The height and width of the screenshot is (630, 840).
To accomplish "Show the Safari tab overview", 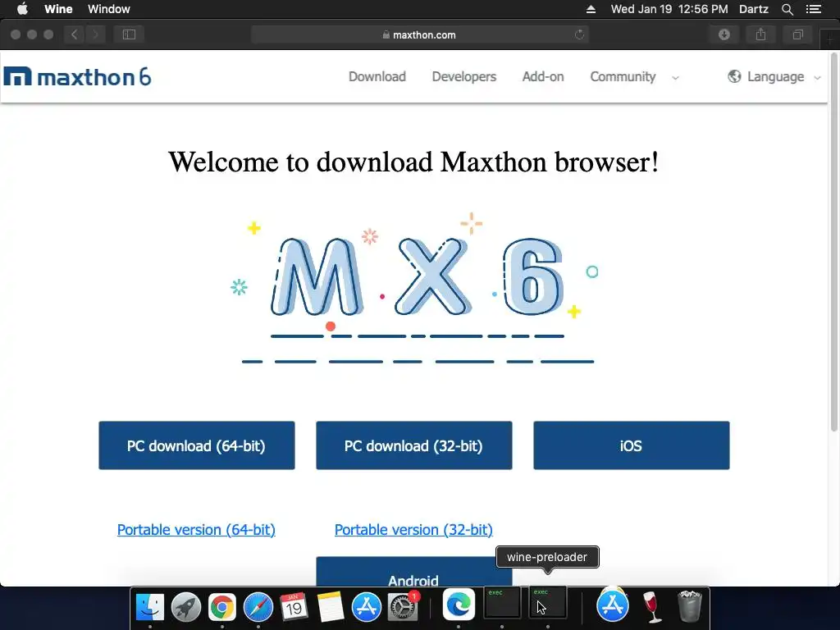I will [797, 34].
